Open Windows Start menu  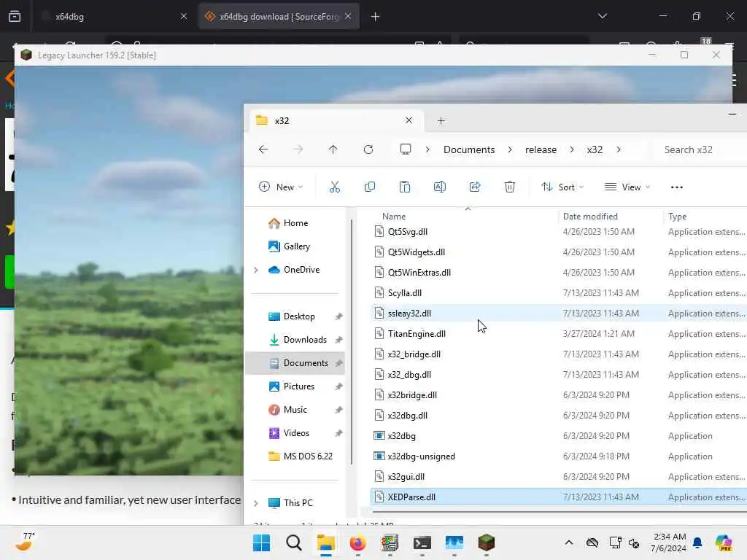point(262,542)
